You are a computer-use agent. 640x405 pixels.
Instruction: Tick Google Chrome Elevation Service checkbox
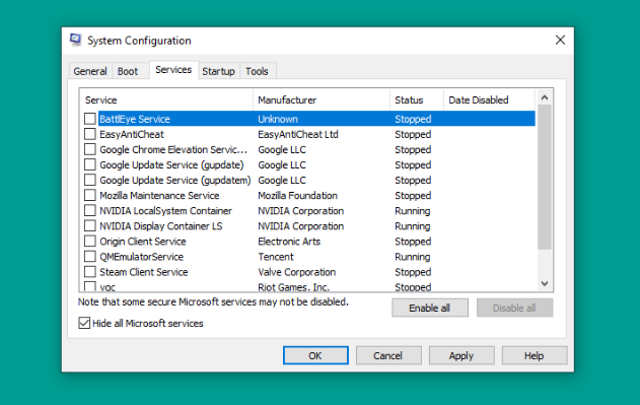click(x=90, y=149)
